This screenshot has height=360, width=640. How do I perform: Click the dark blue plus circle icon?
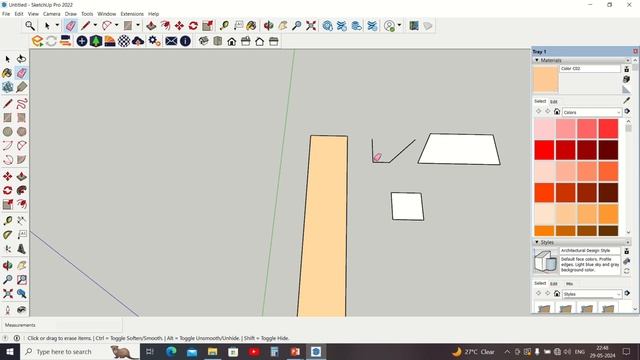click(82, 41)
